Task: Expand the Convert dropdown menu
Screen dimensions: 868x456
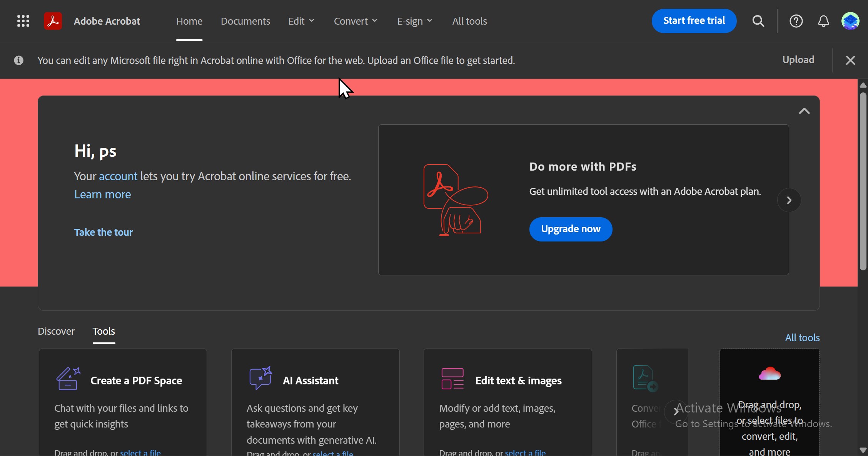Action: click(x=355, y=21)
